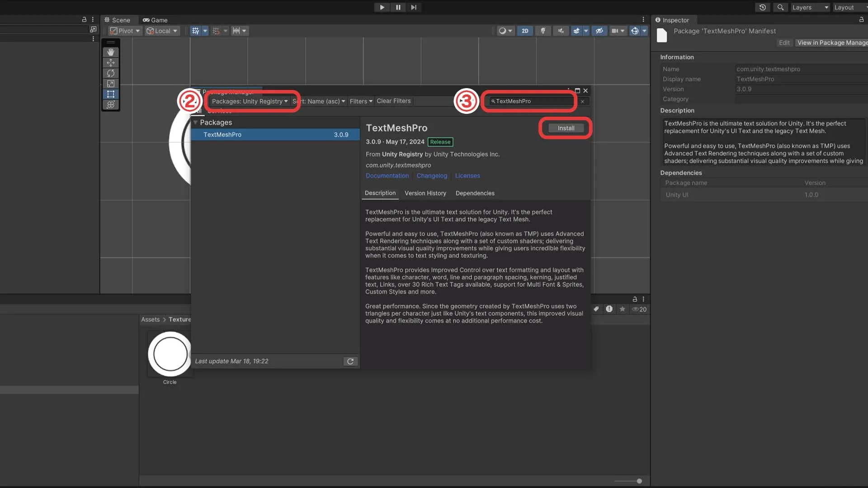This screenshot has height=488, width=868.
Task: Open the Filters dropdown
Action: (x=361, y=101)
